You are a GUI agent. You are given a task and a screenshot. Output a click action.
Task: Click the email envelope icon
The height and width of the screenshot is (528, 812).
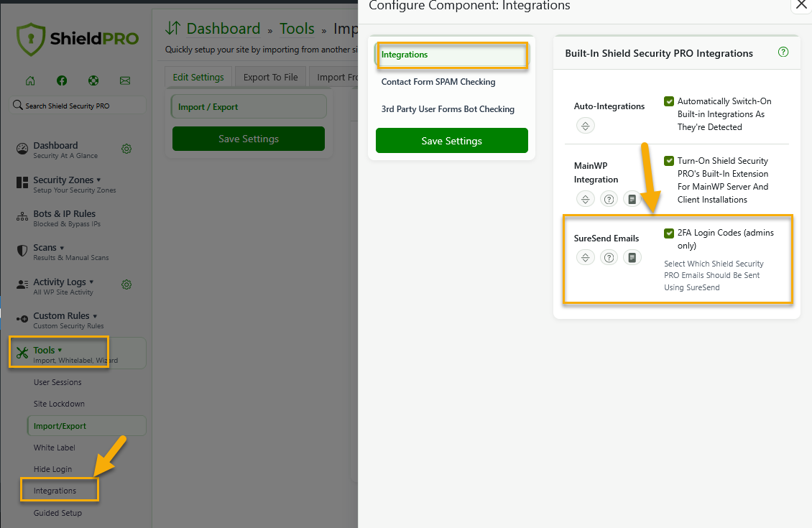124,80
